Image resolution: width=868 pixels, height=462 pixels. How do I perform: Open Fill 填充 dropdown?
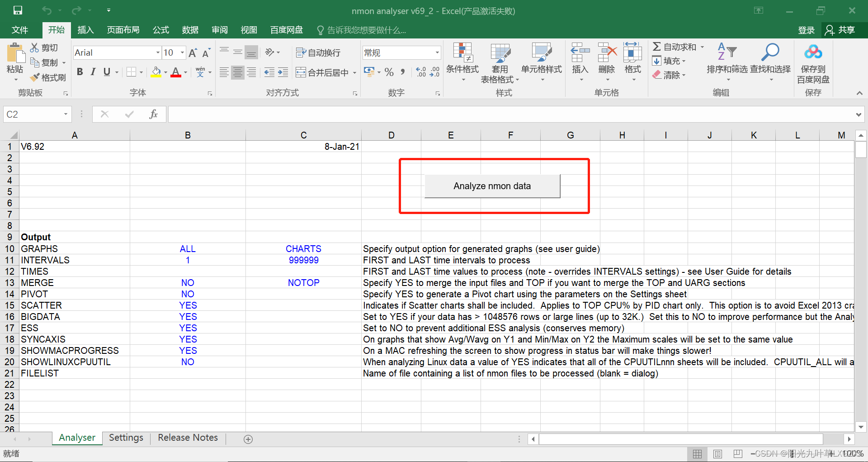coord(669,61)
